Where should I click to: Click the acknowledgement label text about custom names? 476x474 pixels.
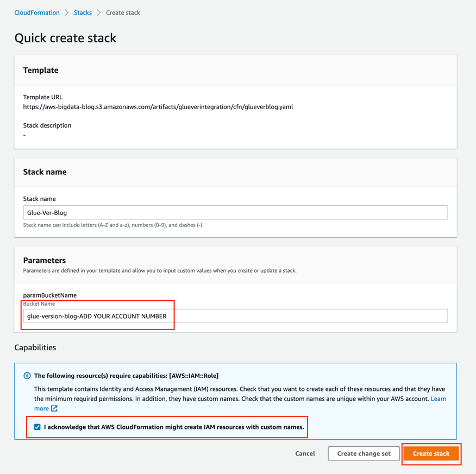click(174, 427)
